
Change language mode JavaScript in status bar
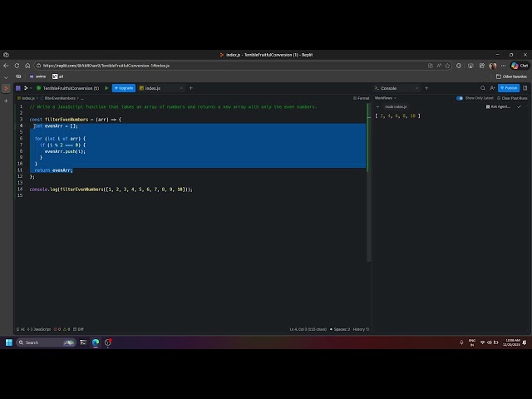(39, 329)
